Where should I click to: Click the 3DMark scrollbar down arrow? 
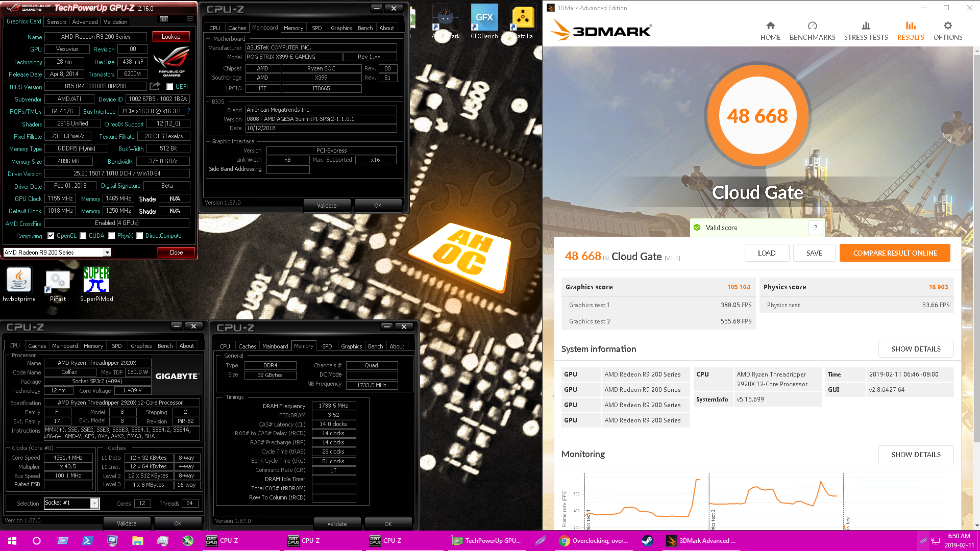977,525
